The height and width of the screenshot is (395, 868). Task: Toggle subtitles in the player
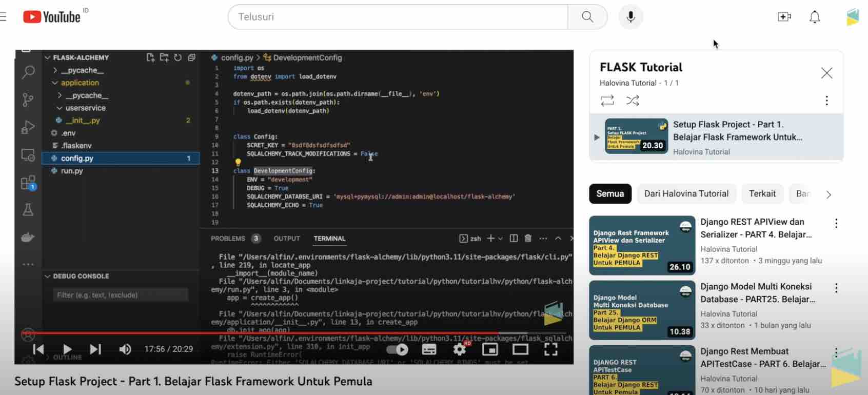click(x=429, y=349)
